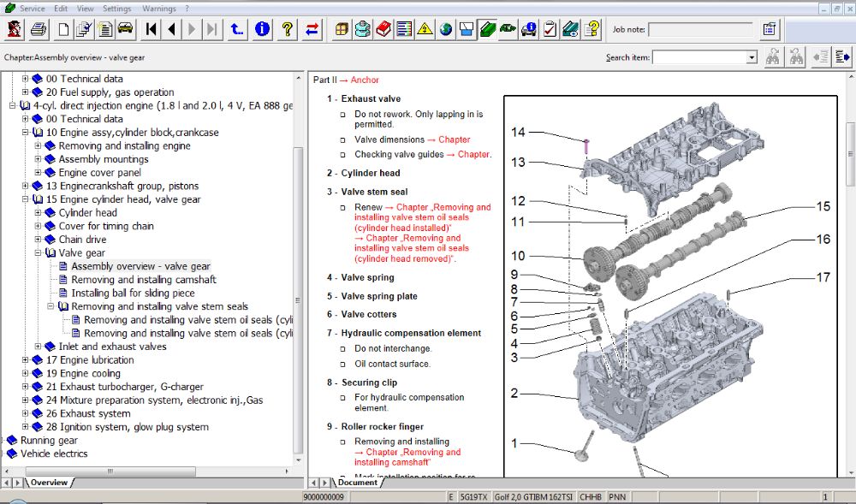This screenshot has width=856, height=504.
Task: Click the clipboard icon beside Job note
Action: 770,30
